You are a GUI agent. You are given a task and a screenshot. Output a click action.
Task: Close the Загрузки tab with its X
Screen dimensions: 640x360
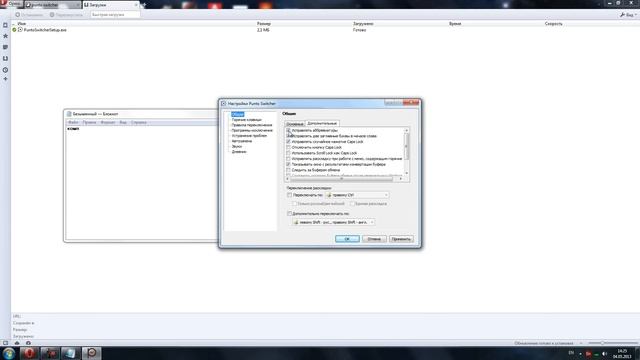click(x=136, y=5)
